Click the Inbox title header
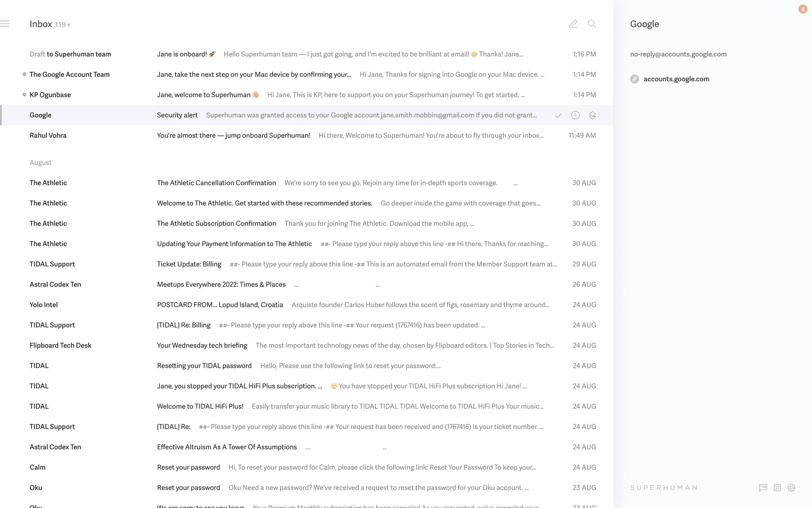The width and height of the screenshot is (812, 508). click(41, 24)
